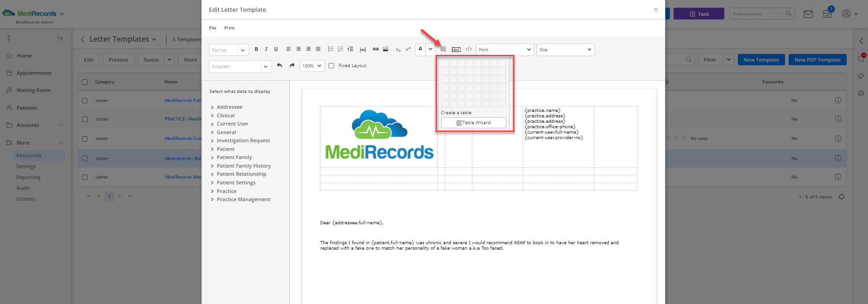Open the font Size dropdown
Screen dimensions: 868x304
(566, 50)
